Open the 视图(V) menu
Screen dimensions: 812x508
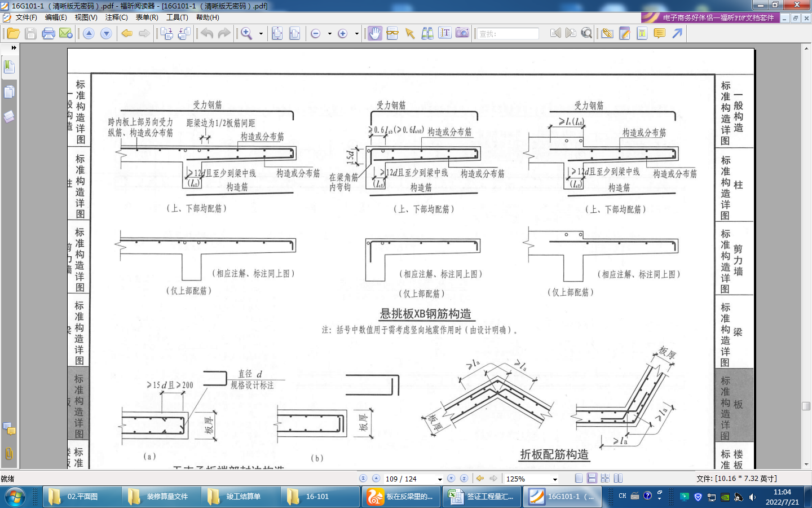[x=86, y=17]
